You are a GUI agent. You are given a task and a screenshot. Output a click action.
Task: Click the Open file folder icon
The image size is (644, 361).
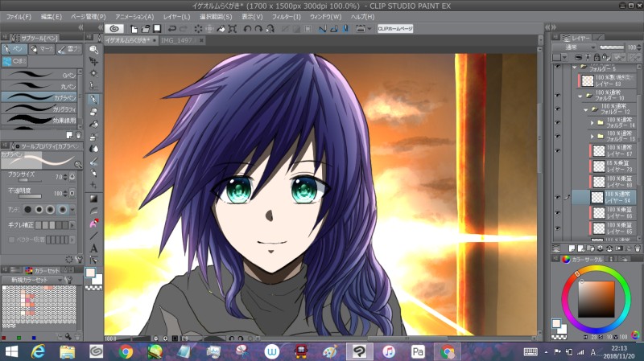(146, 29)
